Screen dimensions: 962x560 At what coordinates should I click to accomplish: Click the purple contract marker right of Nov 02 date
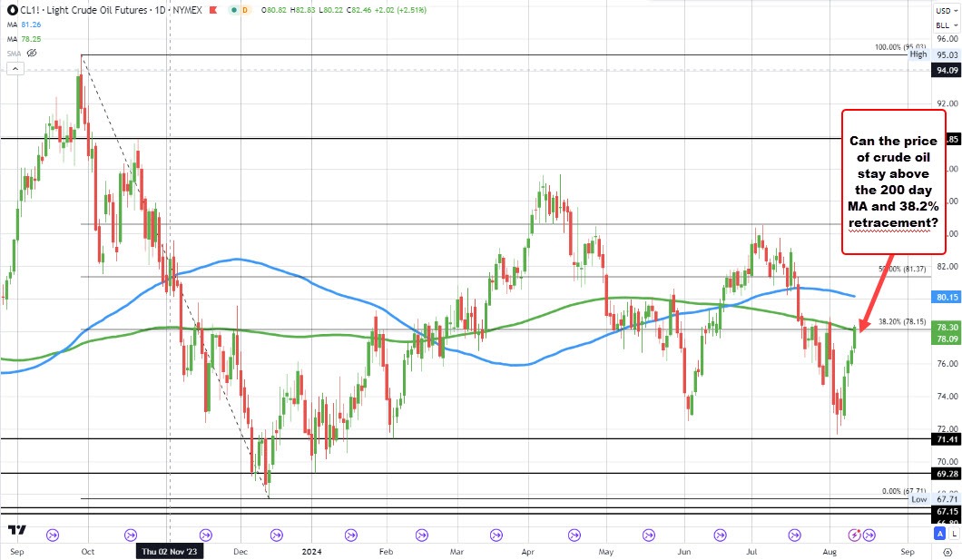click(x=205, y=535)
